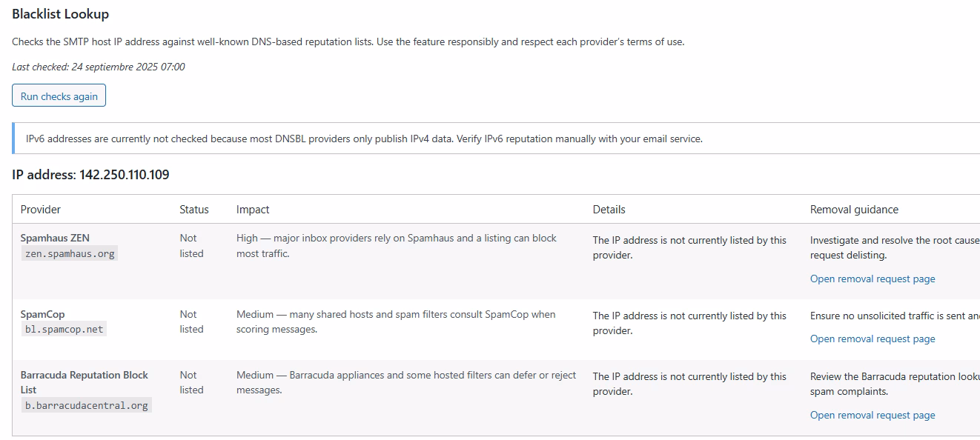
Task: Click the Details column header
Action: click(609, 210)
